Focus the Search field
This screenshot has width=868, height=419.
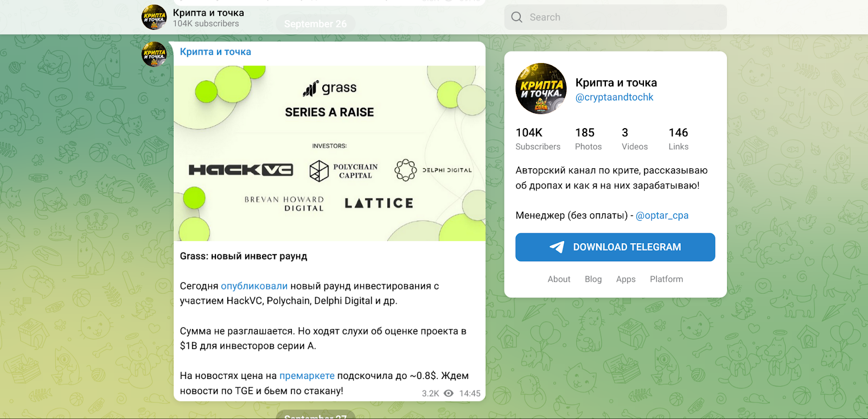point(615,17)
